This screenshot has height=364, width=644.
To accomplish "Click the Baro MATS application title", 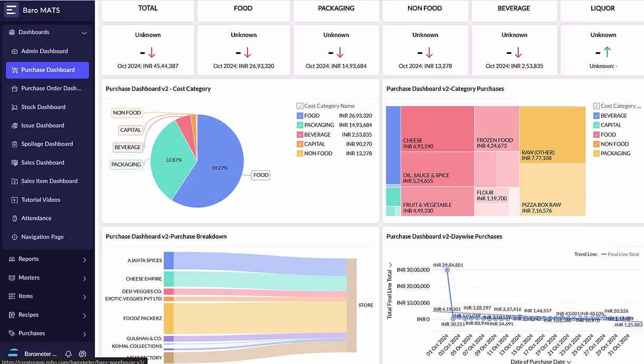I will tap(41, 10).
